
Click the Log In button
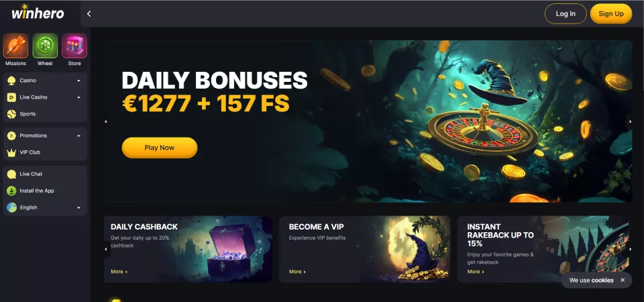click(566, 13)
